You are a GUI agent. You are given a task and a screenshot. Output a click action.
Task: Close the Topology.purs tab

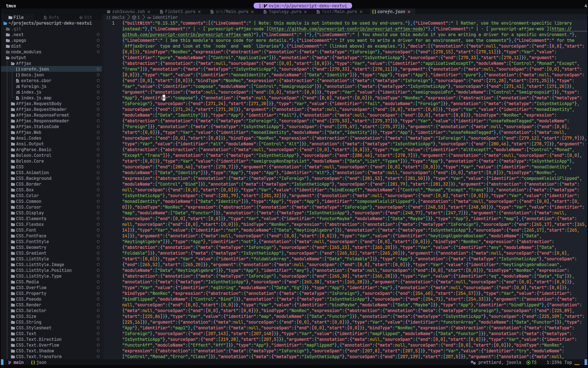305,12
